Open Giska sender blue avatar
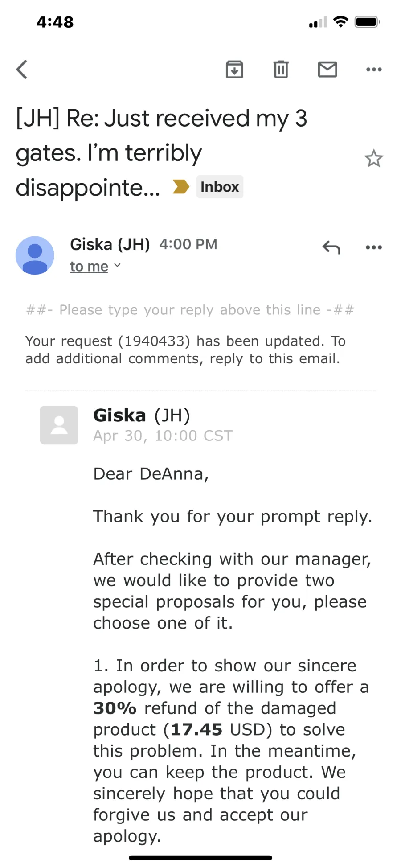The width and height of the screenshot is (401, 868). click(35, 255)
